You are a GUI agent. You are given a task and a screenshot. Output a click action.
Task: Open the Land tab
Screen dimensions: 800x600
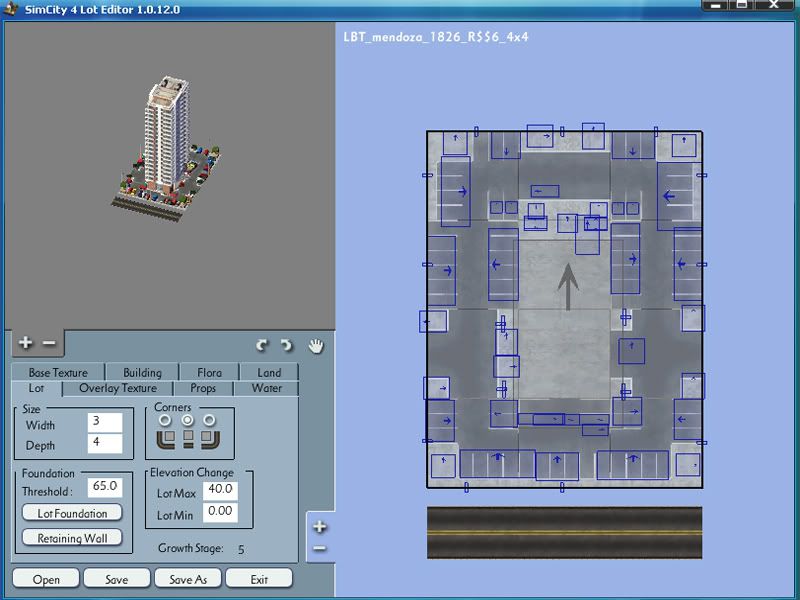269,372
